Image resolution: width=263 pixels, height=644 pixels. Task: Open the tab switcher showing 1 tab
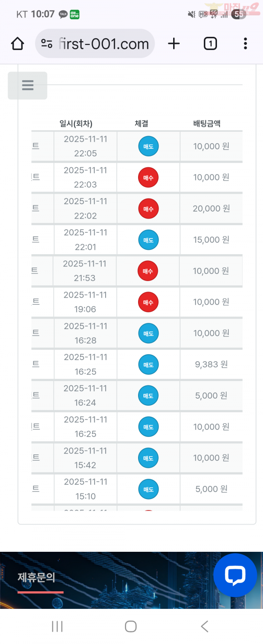pyautogui.click(x=210, y=43)
